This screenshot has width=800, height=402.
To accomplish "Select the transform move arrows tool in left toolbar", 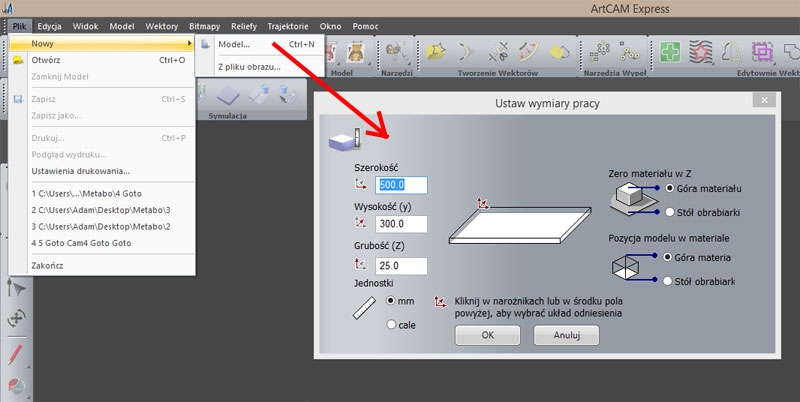I will click(x=16, y=318).
